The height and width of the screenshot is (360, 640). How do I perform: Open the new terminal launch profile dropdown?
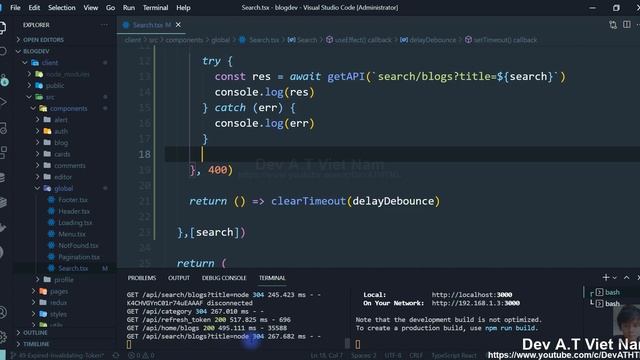614,278
